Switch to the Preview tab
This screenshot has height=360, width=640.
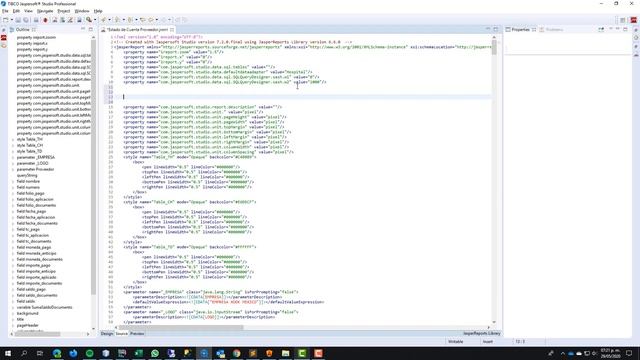tap(137, 333)
